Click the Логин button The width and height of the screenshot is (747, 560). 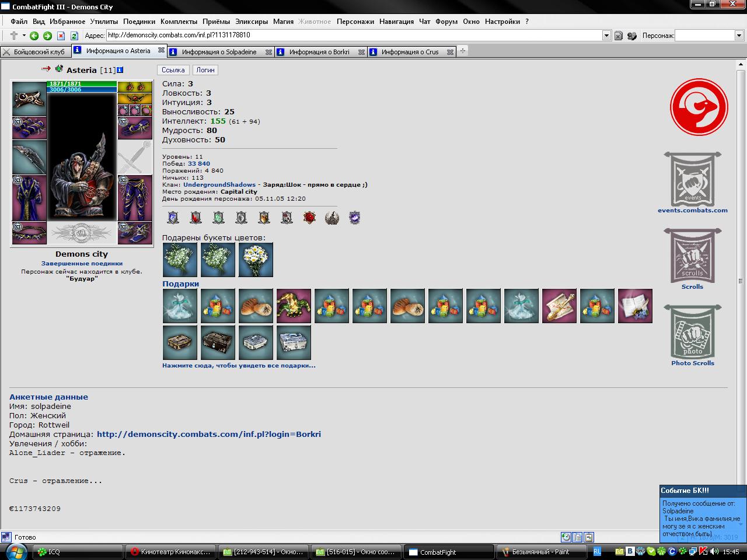click(205, 70)
